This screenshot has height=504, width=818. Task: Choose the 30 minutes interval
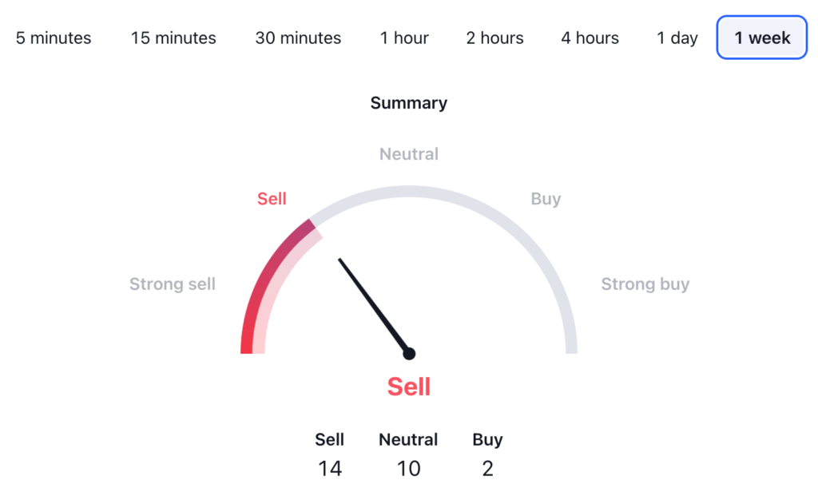[298, 38]
